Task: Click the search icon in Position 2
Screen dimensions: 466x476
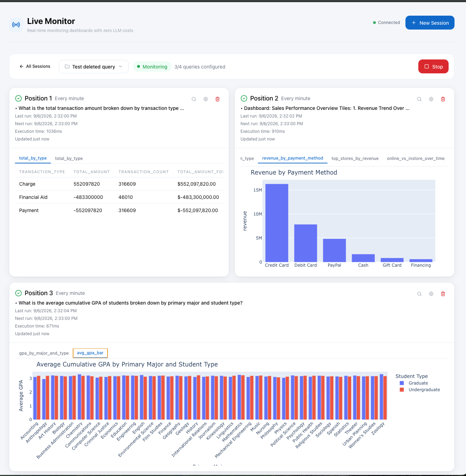Action: click(x=419, y=99)
